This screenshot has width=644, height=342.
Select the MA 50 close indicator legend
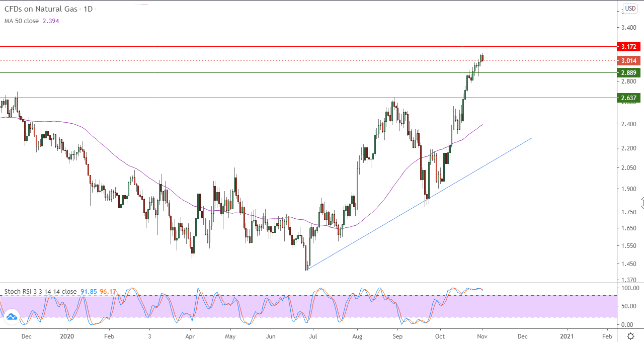[x=22, y=21]
